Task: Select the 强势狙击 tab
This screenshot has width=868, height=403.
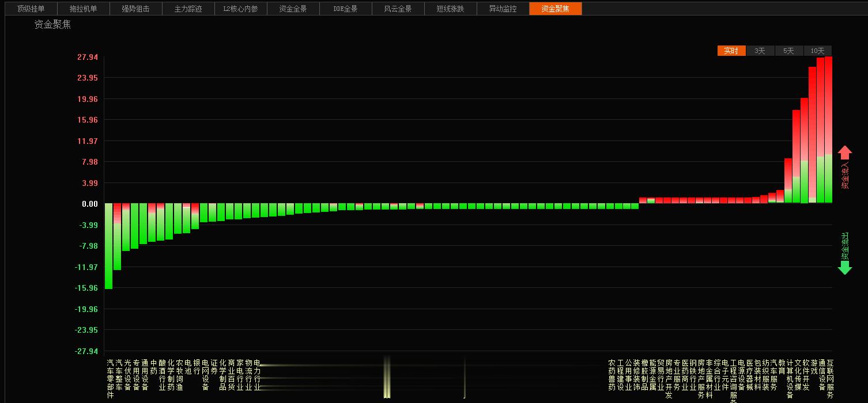Action: (x=135, y=9)
